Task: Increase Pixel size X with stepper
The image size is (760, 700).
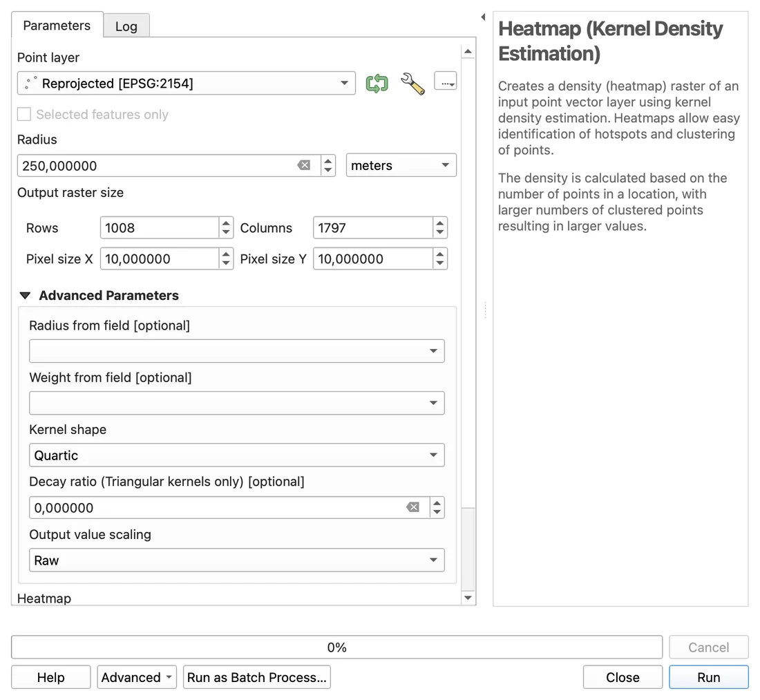Action: tap(226, 254)
